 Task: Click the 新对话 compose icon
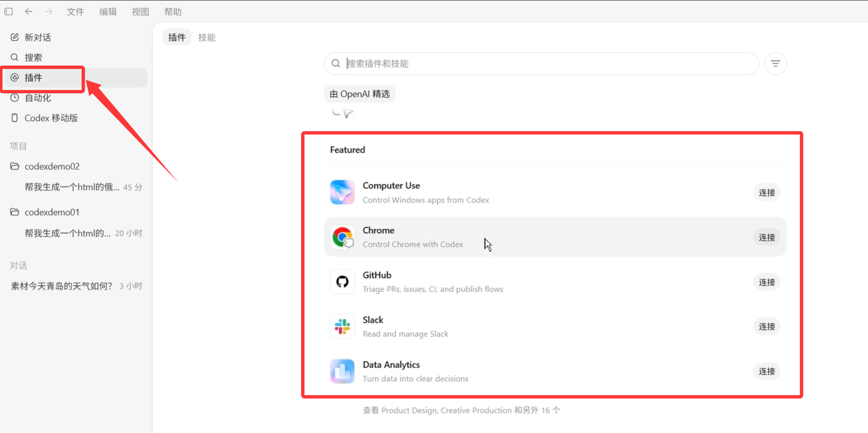(x=15, y=37)
